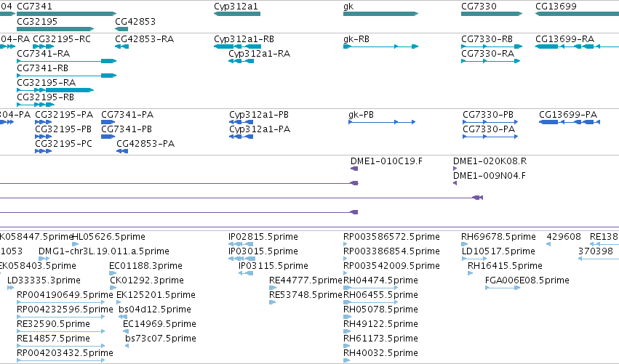The image size is (619, 364).
Task: Open the CG13699-RA transcript label
Action: click(564, 39)
